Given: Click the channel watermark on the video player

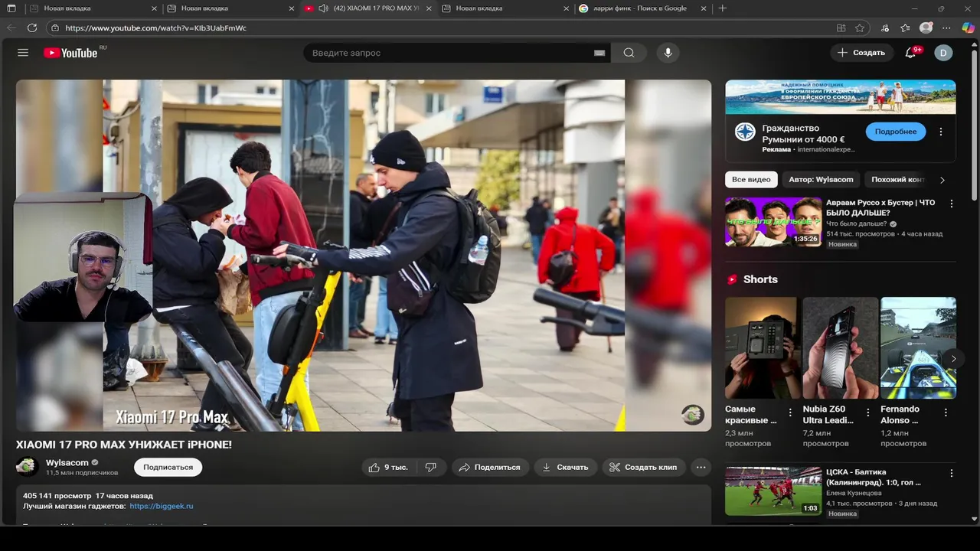Looking at the screenshot, I should coord(693,415).
